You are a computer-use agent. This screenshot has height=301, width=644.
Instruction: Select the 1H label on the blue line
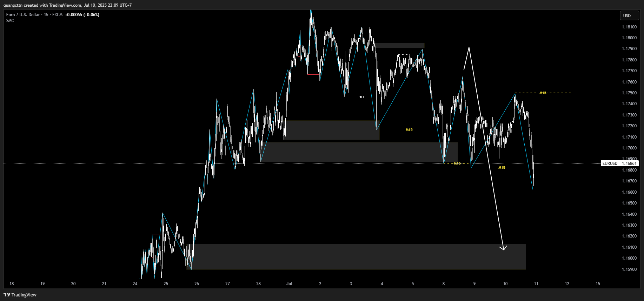[x=361, y=97]
